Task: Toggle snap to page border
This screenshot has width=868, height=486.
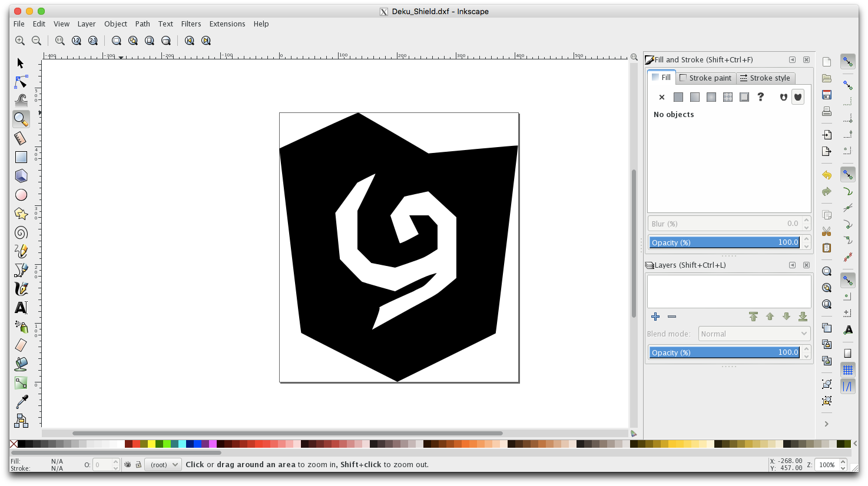Action: click(x=848, y=353)
